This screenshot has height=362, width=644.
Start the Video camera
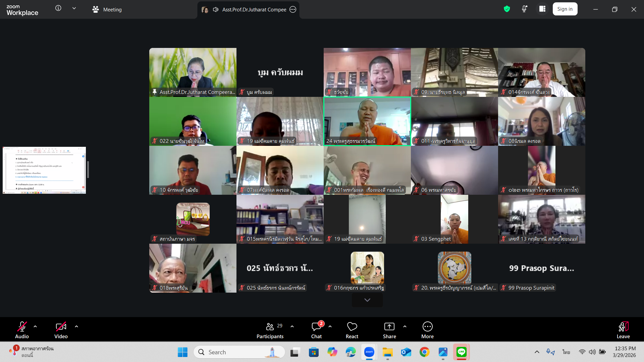point(61,330)
